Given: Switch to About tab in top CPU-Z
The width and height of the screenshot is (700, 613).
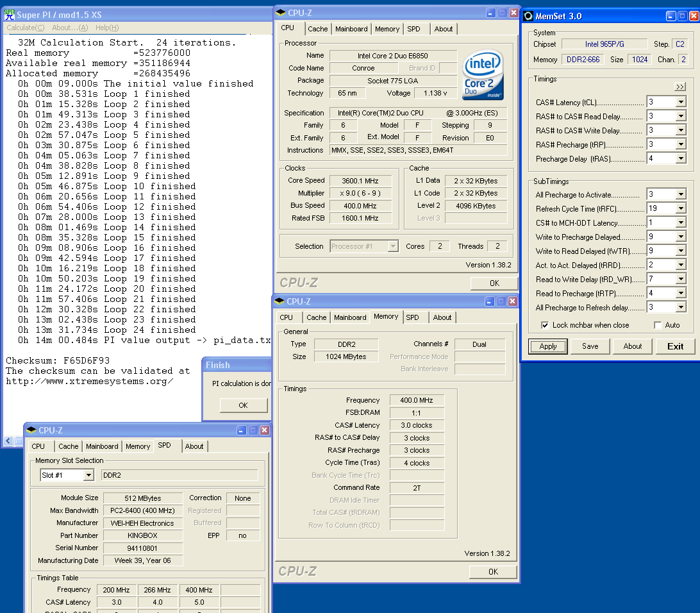Looking at the screenshot, I should 444,29.
